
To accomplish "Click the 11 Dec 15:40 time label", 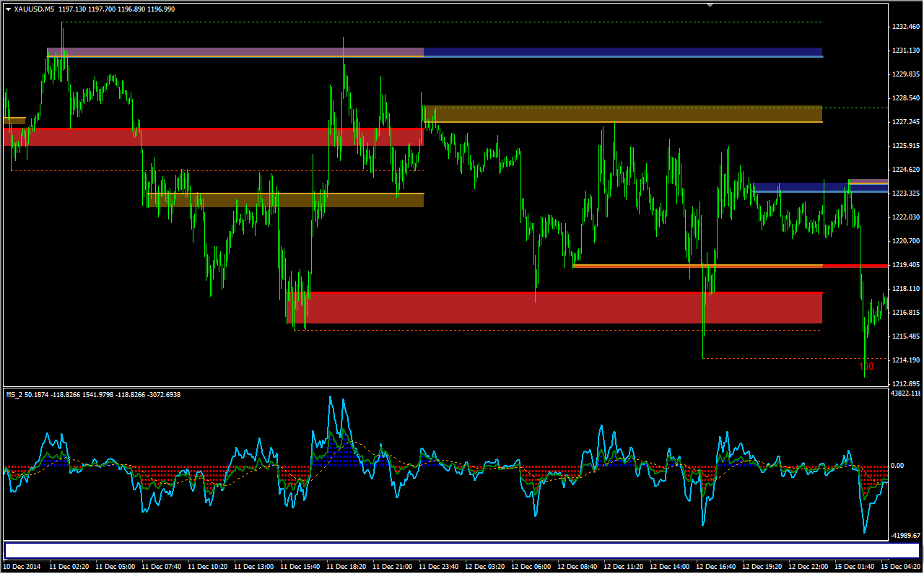I will (x=300, y=567).
